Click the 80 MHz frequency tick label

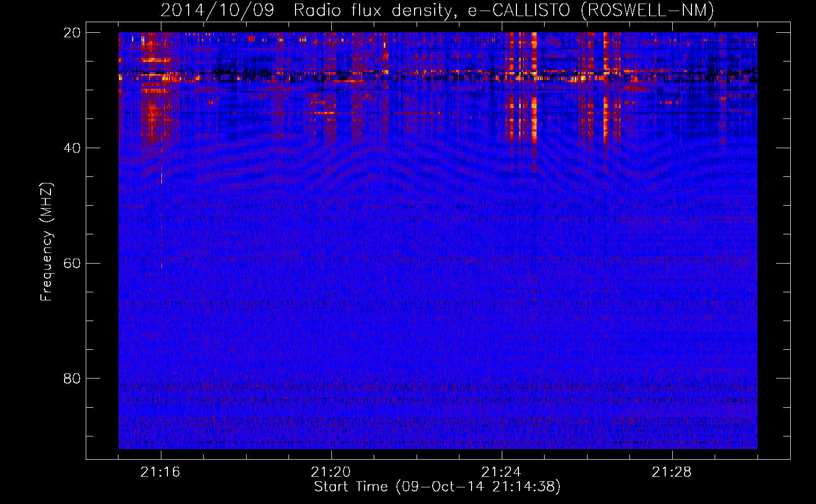72,379
